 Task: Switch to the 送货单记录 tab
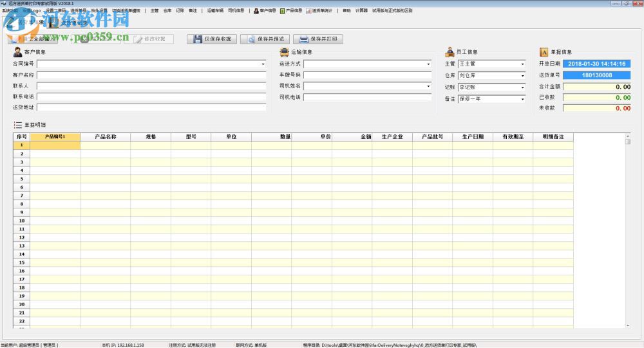[69, 23]
